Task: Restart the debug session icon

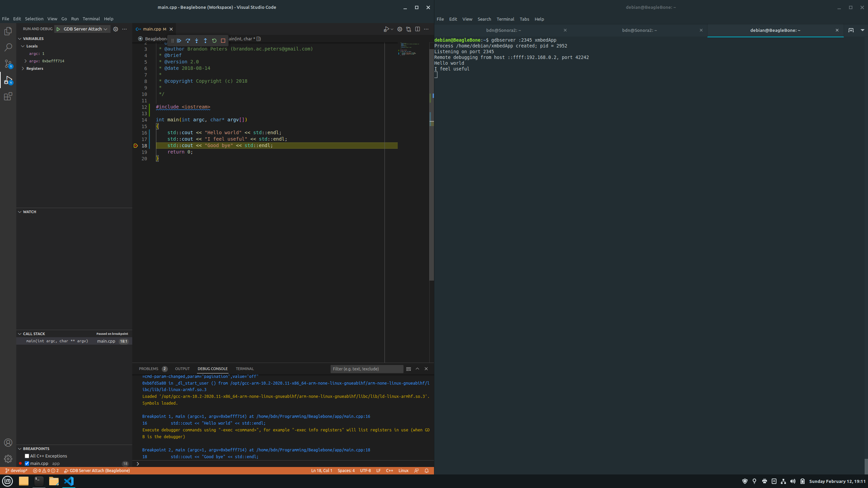Action: (214, 41)
